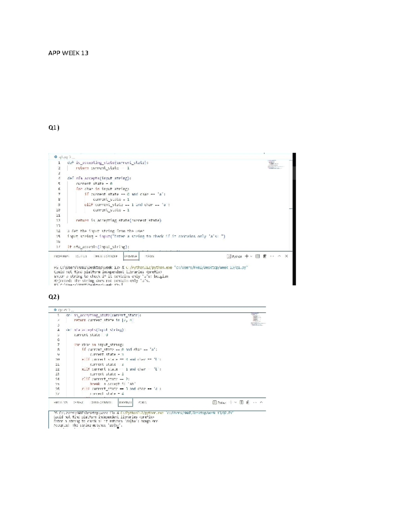
Task: Click the terminal cursor block in Q2 output
Action: pos(117,428)
